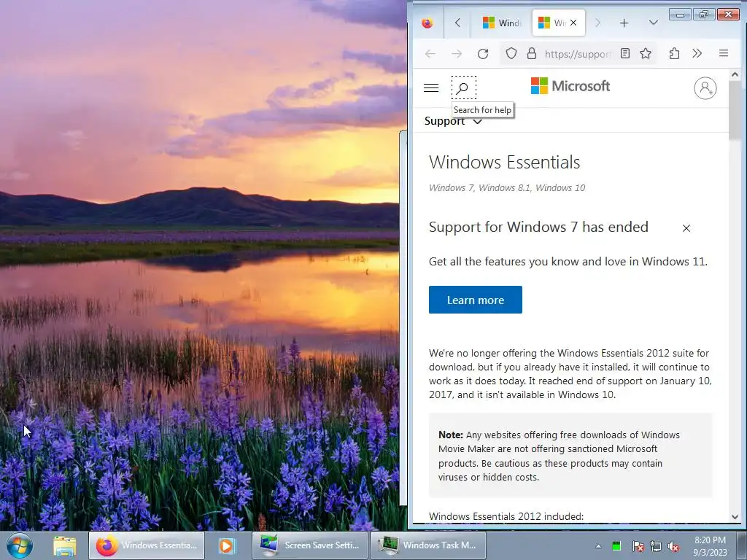
Task: Open Firefox View icon in tab bar
Action: click(x=427, y=23)
